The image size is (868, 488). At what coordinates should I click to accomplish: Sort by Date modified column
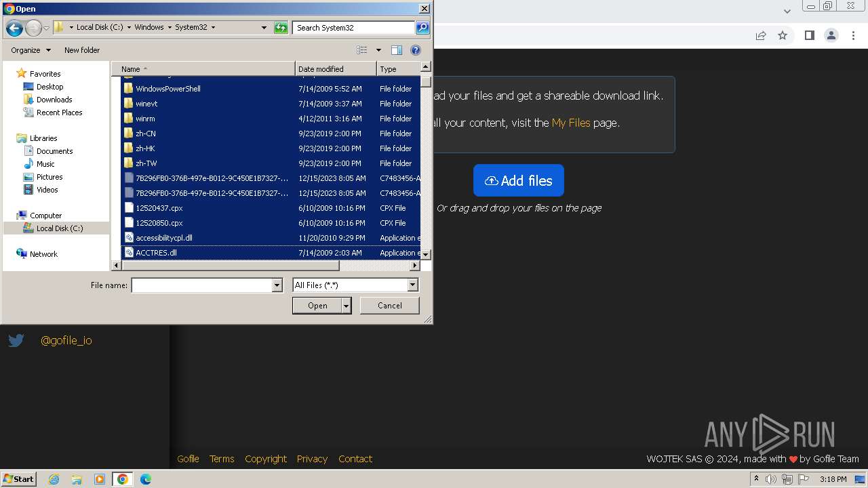[x=336, y=69]
